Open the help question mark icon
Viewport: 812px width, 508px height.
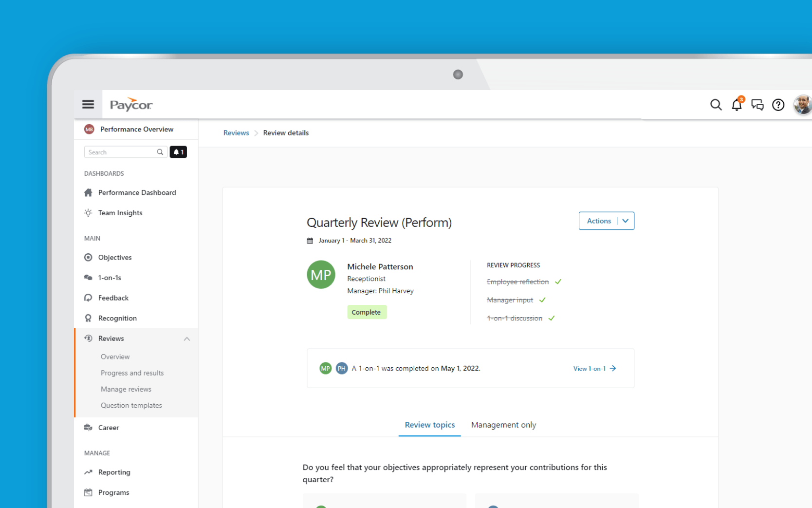click(778, 105)
